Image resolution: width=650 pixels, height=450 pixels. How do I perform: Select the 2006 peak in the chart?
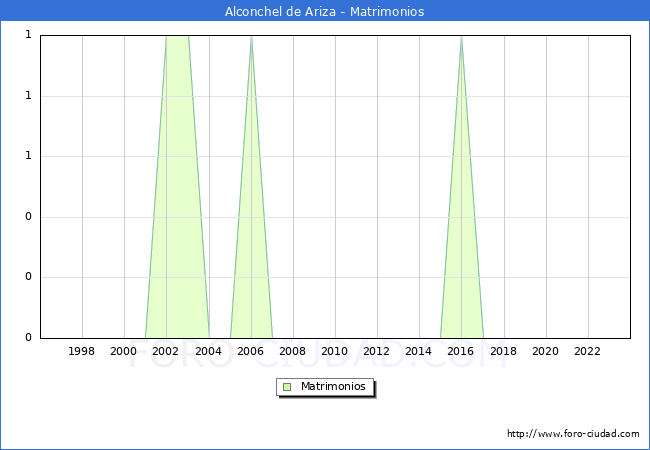click(251, 40)
